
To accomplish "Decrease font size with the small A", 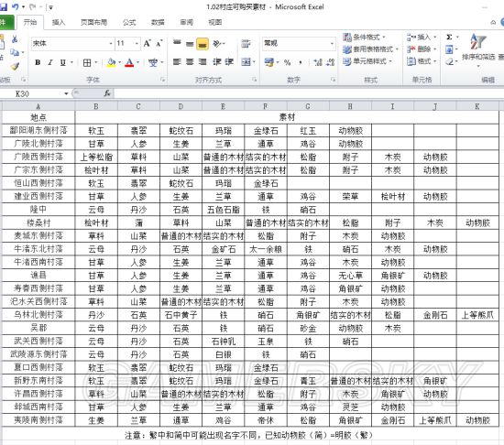I will (159, 43).
